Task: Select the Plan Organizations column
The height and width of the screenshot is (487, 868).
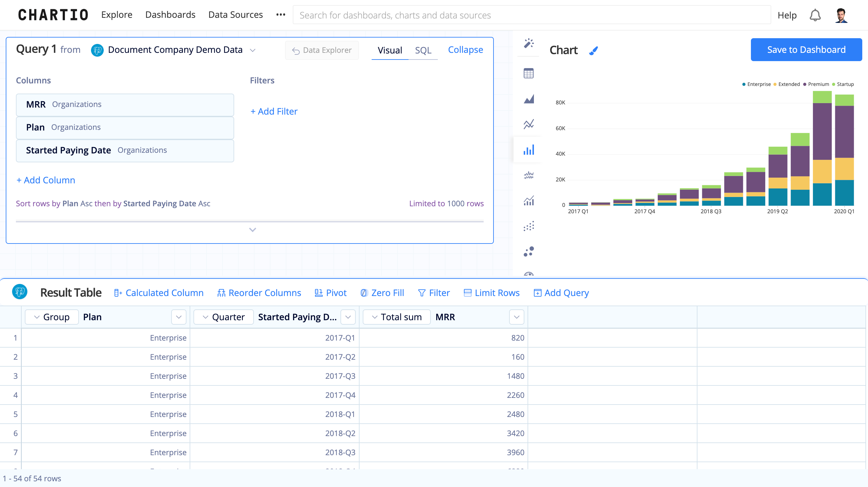Action: 125,128
